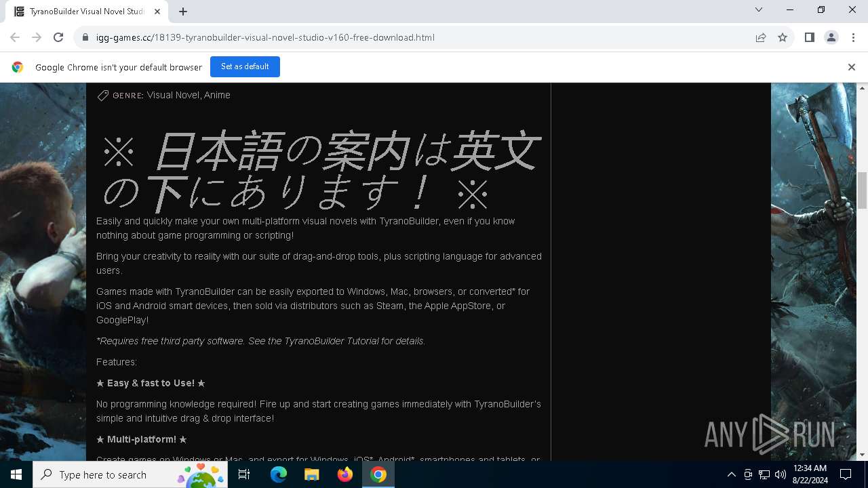Image resolution: width=868 pixels, height=488 pixels.
Task: Click the 'Games made with TyranoBuilder' paragraph
Action: (x=313, y=306)
